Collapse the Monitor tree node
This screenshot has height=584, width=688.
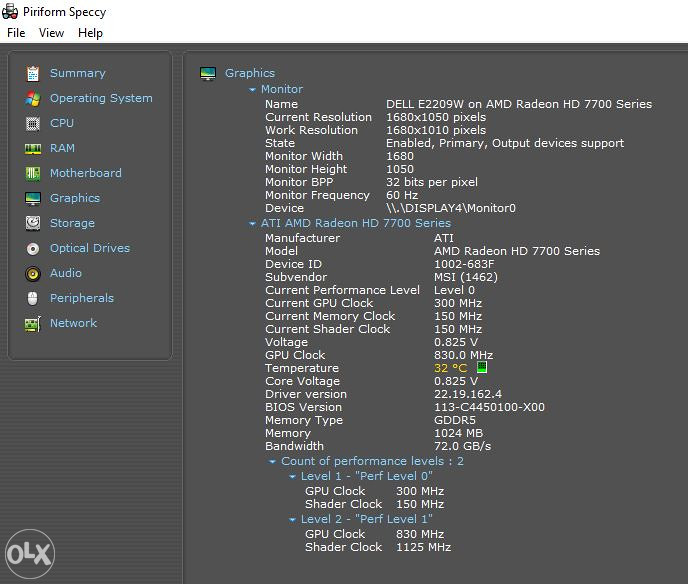pyautogui.click(x=252, y=90)
